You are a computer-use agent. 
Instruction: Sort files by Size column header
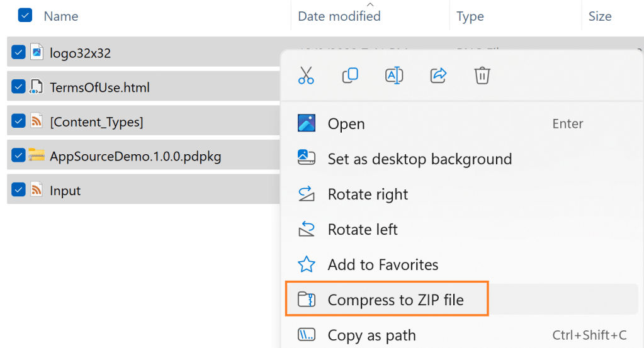click(599, 16)
